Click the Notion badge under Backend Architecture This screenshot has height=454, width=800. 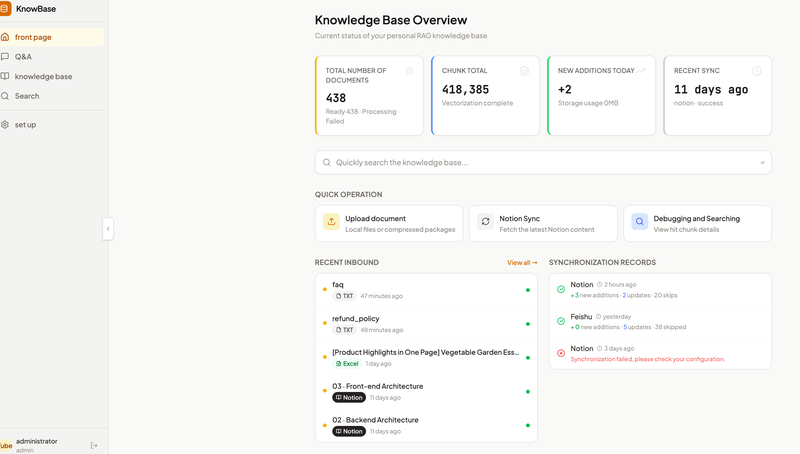click(349, 431)
